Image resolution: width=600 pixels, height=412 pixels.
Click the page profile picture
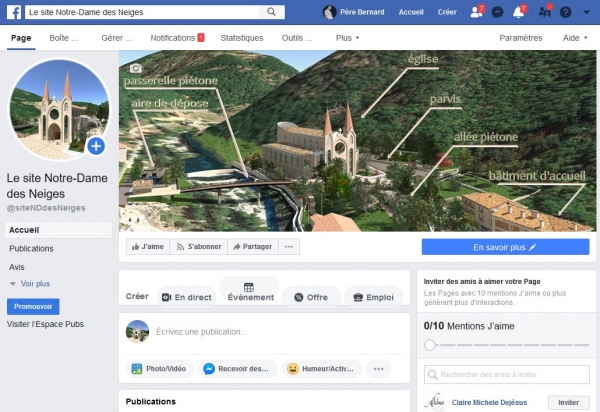coord(59,109)
